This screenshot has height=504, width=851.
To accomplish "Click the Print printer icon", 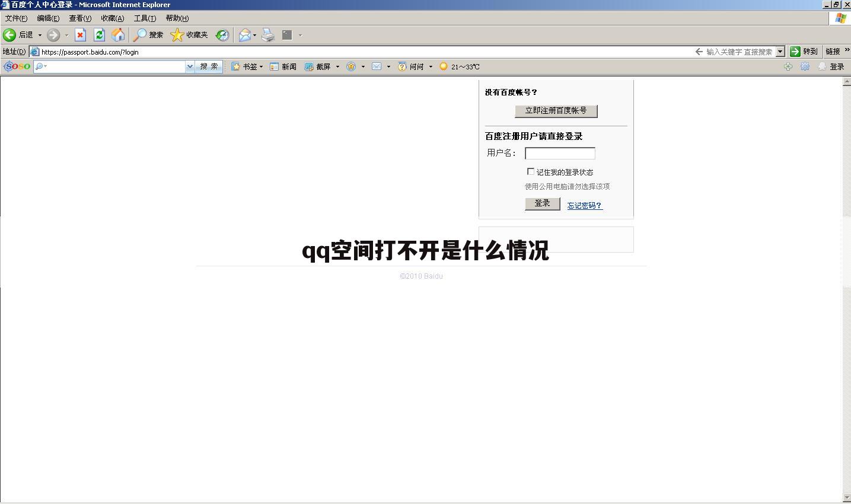I will 268,35.
